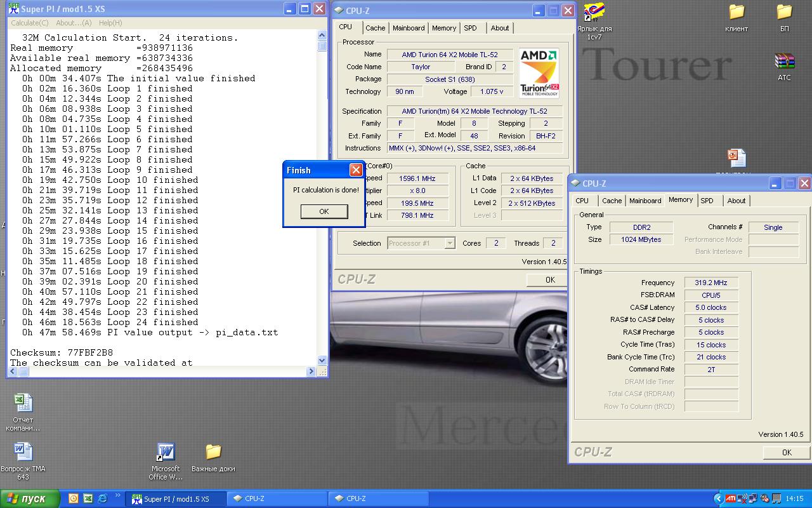Switch to About tab in back CPU-Z window
Screen dimensions: 812x508
[500, 28]
